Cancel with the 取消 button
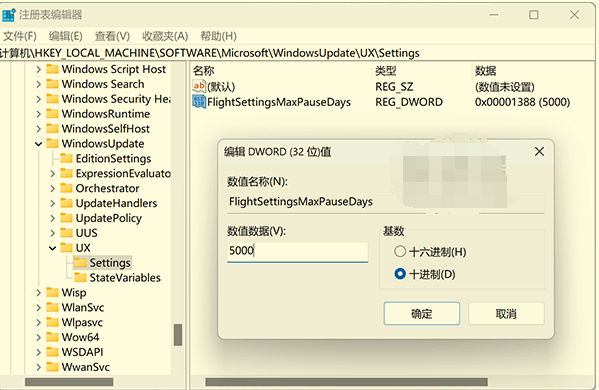The height and width of the screenshot is (390, 599). point(506,314)
